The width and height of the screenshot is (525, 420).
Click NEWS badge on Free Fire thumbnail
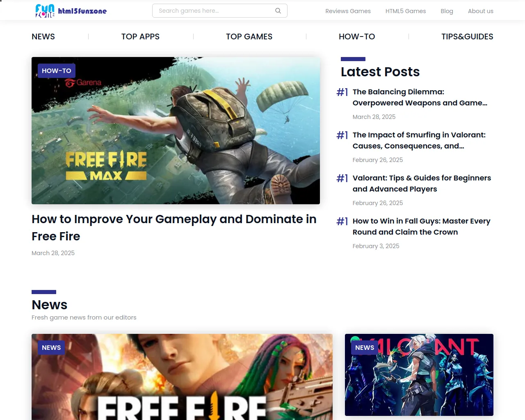coord(51,347)
